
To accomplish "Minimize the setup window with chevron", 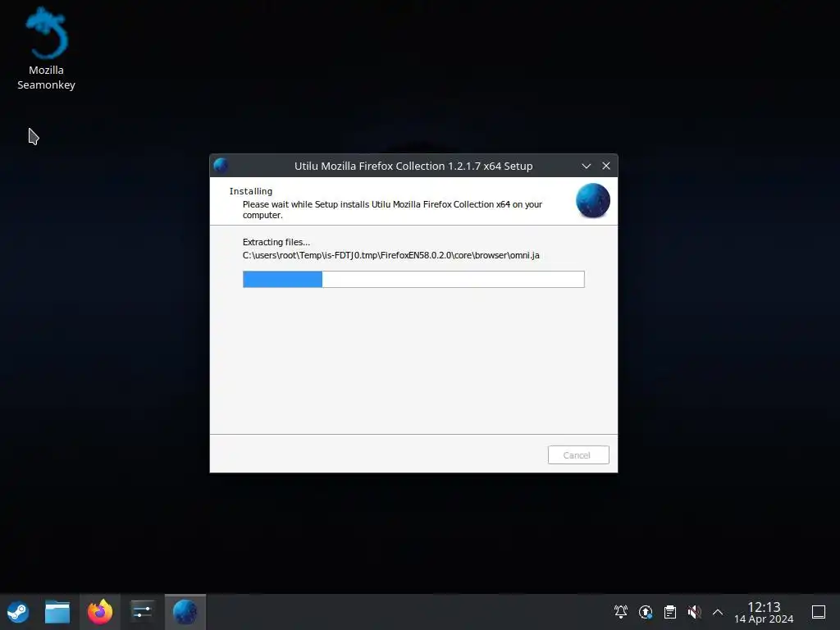I will coord(586,166).
